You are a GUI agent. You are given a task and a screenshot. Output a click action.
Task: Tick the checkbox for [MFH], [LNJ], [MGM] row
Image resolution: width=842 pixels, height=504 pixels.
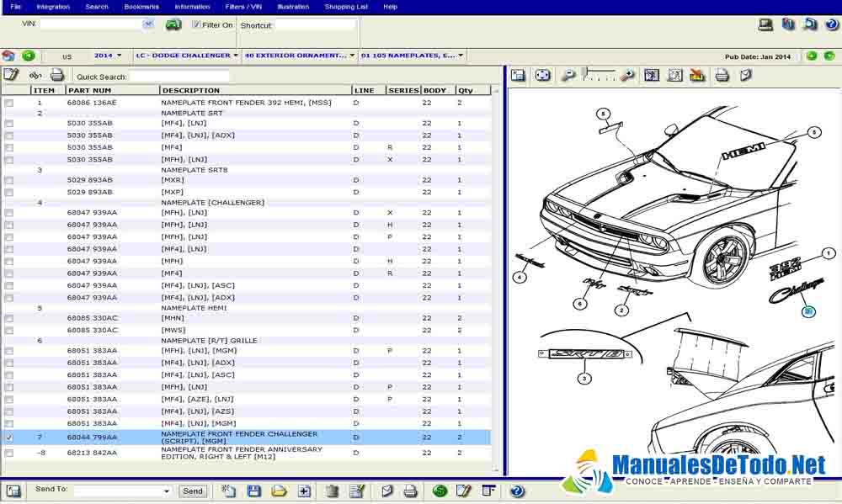coord(9,351)
